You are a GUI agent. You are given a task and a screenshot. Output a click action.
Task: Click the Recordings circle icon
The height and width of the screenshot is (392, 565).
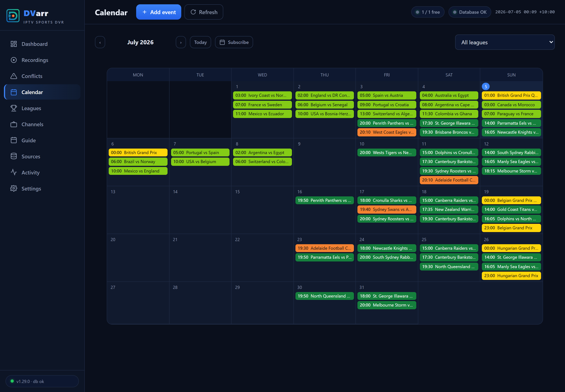point(14,60)
